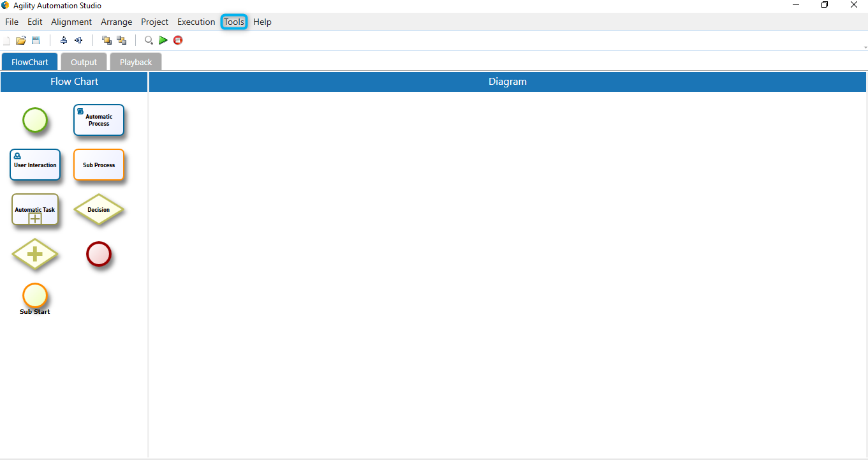Viewport: 868px width, 460px height.
Task: Select the red End event circle
Action: click(x=99, y=254)
